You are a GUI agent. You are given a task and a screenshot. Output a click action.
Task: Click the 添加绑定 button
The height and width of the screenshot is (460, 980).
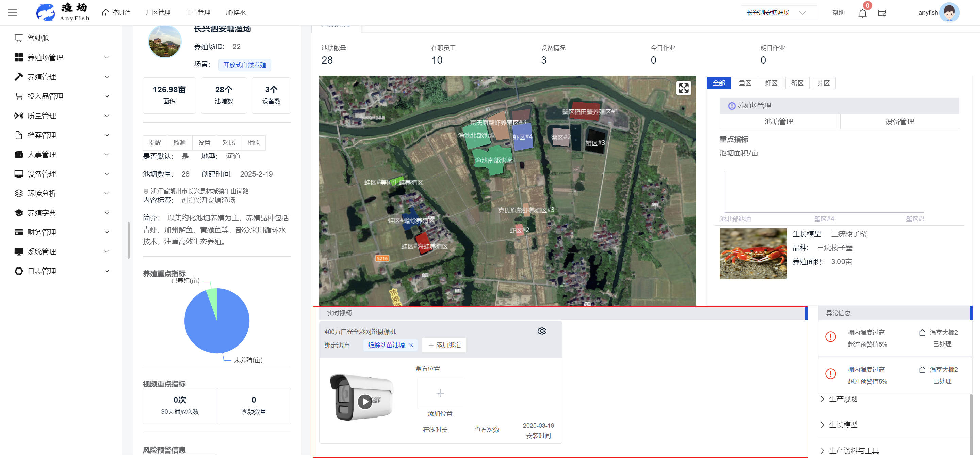(444, 345)
